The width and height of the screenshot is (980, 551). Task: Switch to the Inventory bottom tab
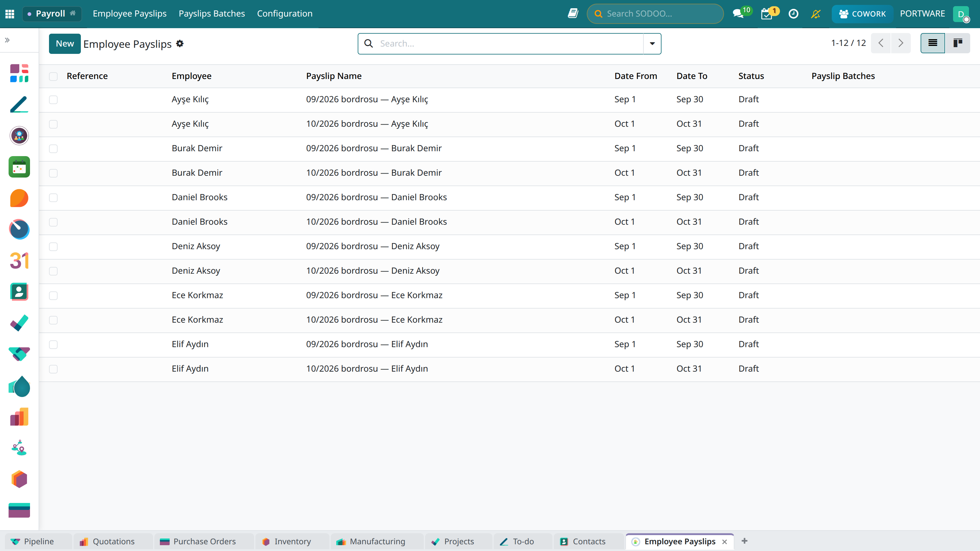[292, 541]
